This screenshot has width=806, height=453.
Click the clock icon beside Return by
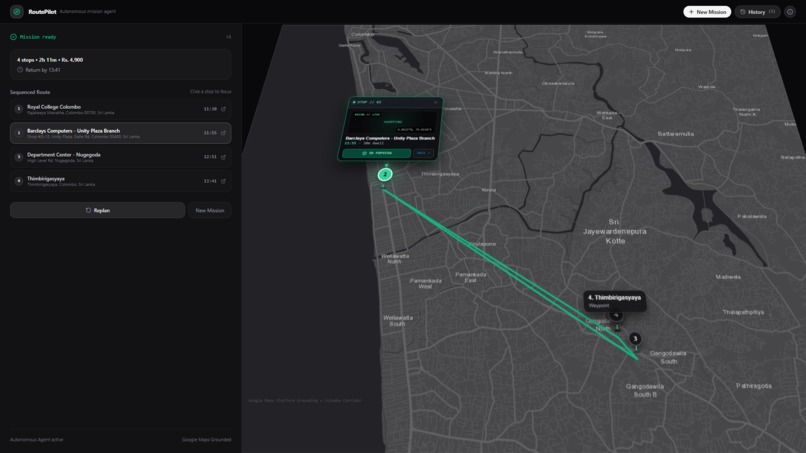click(x=20, y=70)
